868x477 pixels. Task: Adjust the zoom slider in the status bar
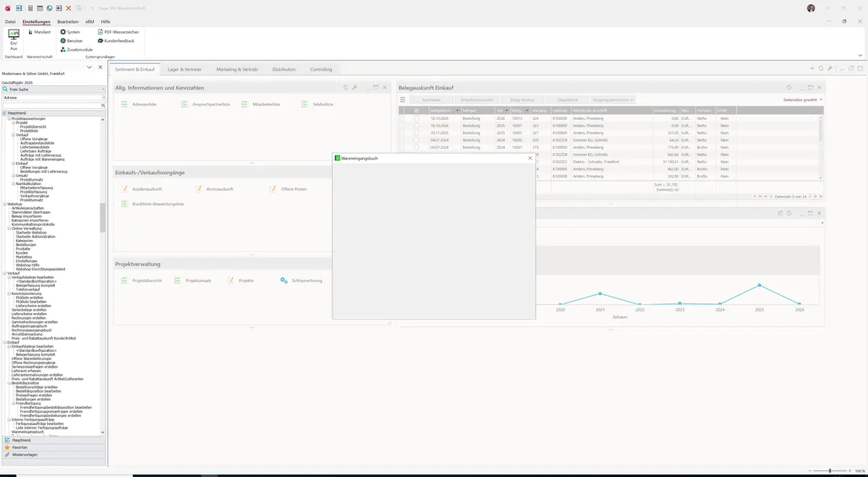pyautogui.click(x=830, y=471)
